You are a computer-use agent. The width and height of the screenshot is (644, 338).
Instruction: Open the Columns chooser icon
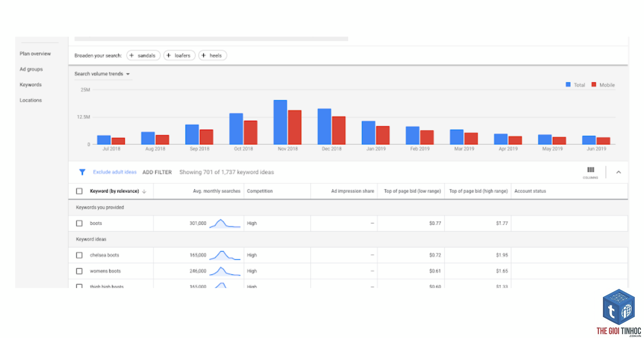click(590, 172)
